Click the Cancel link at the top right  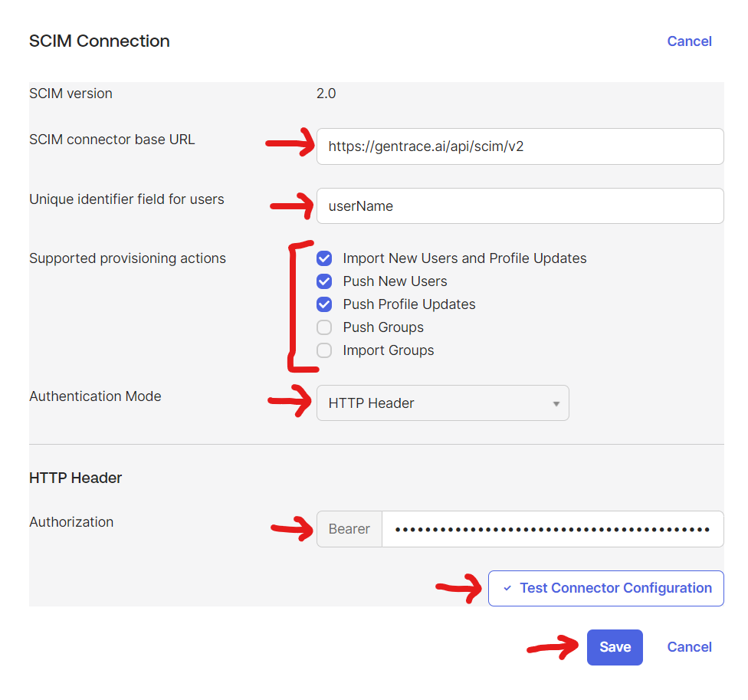689,41
